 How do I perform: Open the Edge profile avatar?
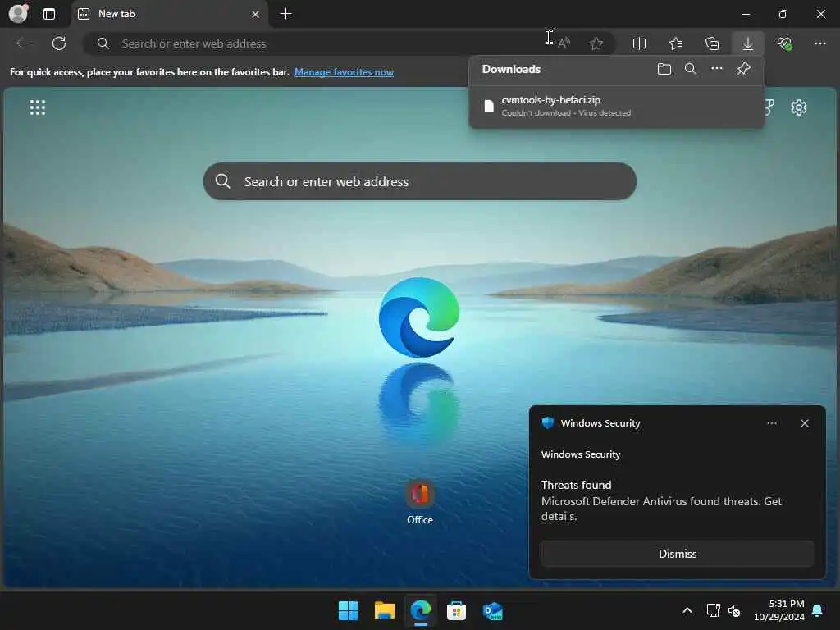[18, 13]
